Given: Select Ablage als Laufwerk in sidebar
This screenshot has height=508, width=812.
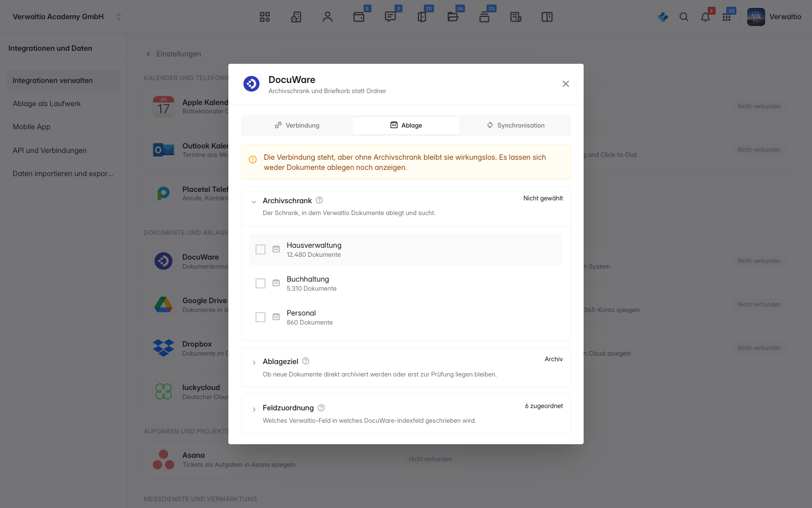Looking at the screenshot, I should coord(63,104).
